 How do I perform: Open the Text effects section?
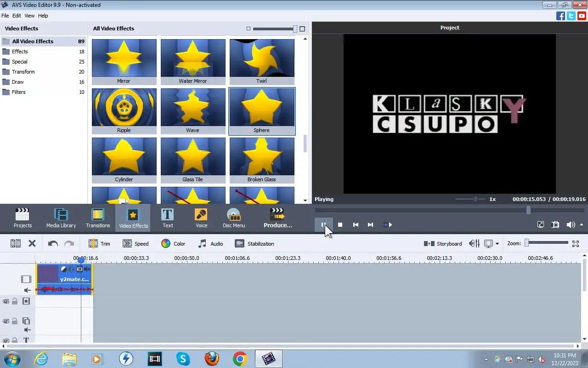click(168, 218)
